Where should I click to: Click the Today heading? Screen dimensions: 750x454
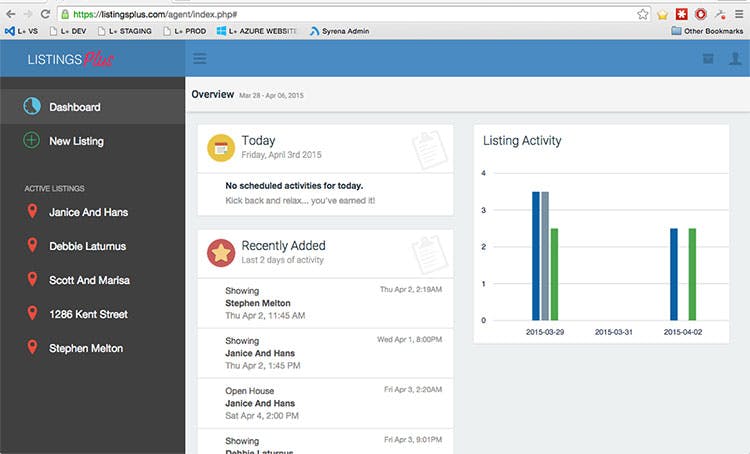[258, 141]
